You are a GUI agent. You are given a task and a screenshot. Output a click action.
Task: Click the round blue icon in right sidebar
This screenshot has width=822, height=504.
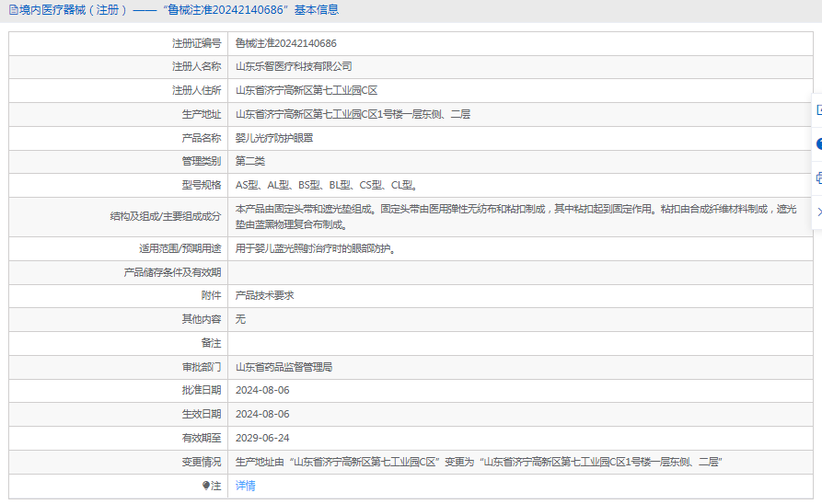click(x=817, y=143)
